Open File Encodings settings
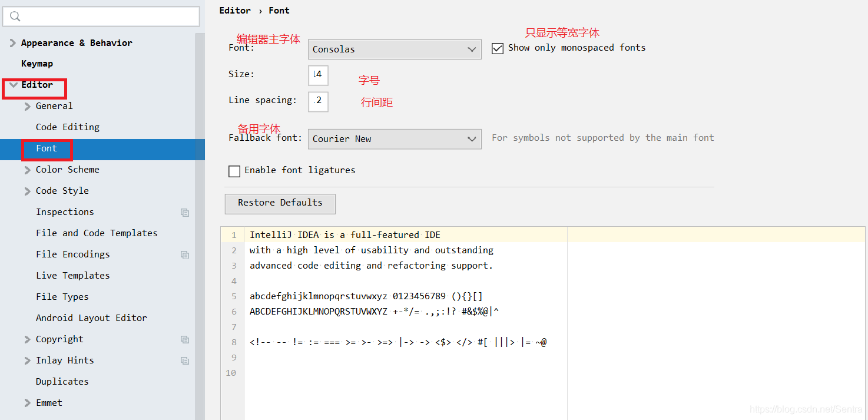This screenshot has height=420, width=868. (73, 254)
